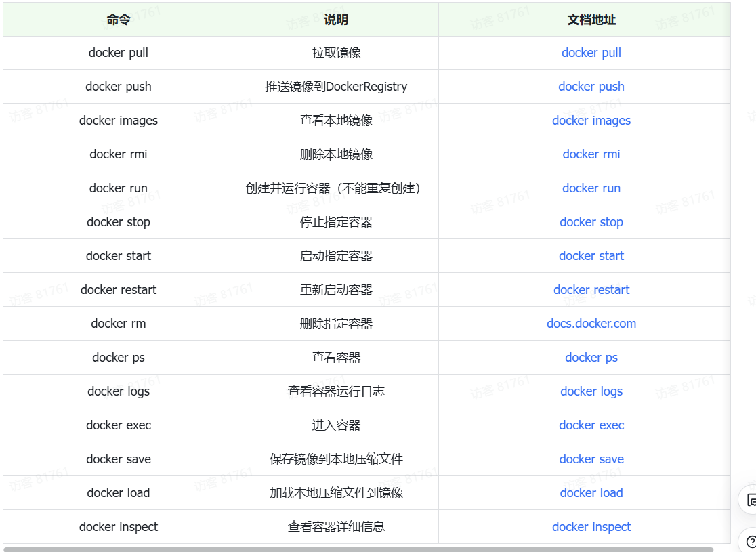Click the 文档地址 column header
This screenshot has height=552, width=756.
585,19
